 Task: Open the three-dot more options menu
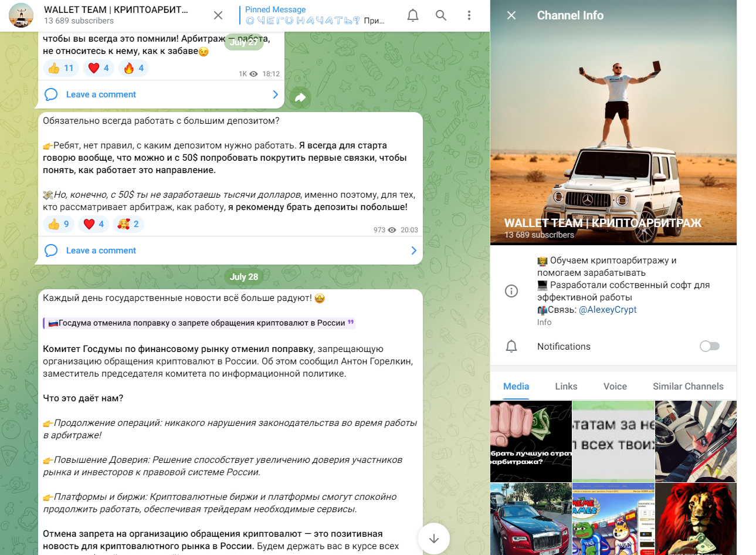point(469,15)
